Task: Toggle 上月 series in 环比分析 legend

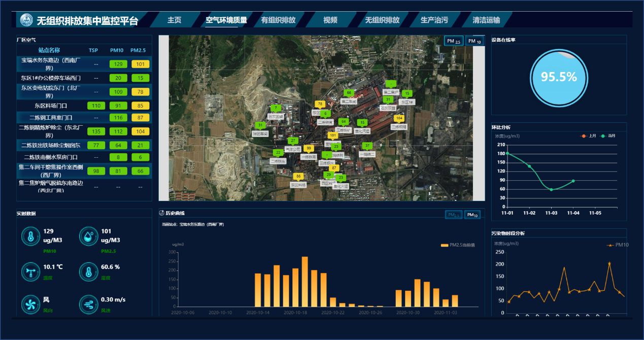Action: pyautogui.click(x=589, y=136)
